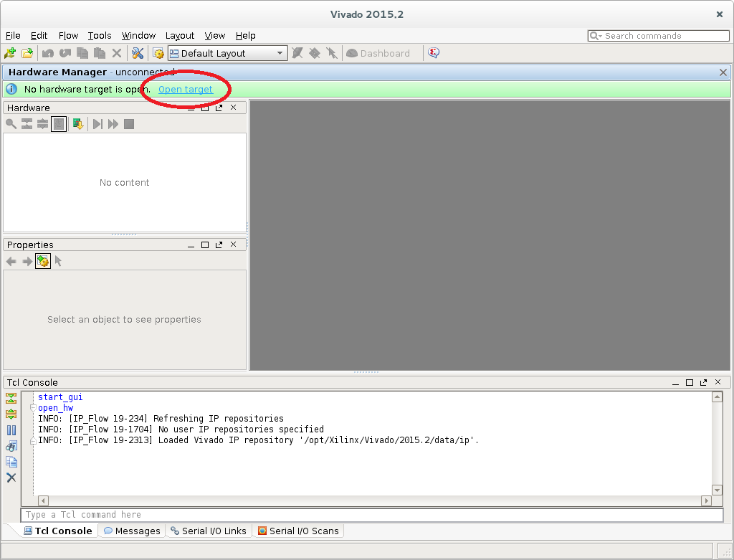The height and width of the screenshot is (560, 734).
Task: Click the Tcl Console collapse all icon
Action: tap(11, 399)
